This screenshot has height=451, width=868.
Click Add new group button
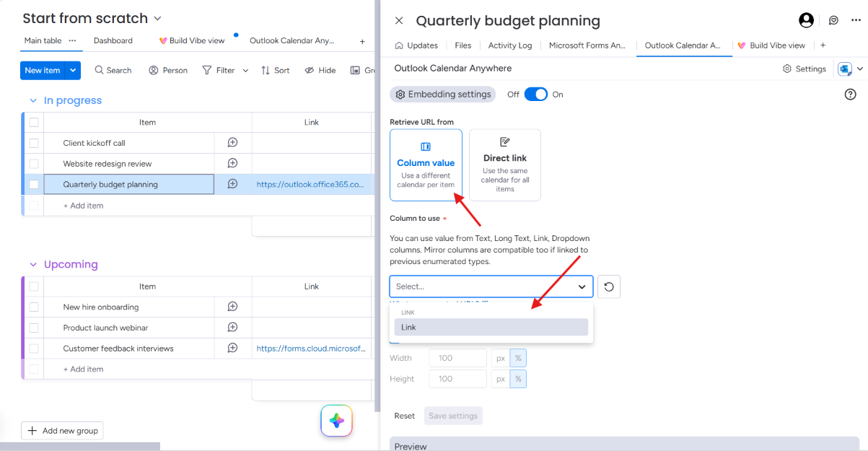(63, 431)
